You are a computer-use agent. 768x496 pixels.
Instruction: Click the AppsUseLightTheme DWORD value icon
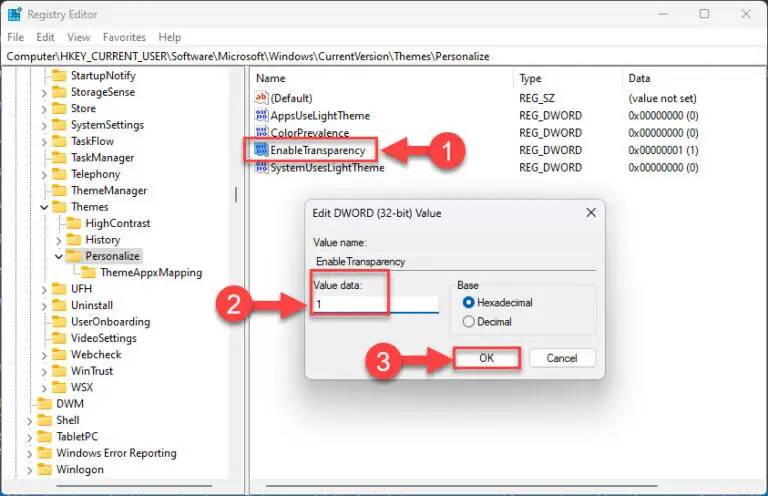coord(262,116)
